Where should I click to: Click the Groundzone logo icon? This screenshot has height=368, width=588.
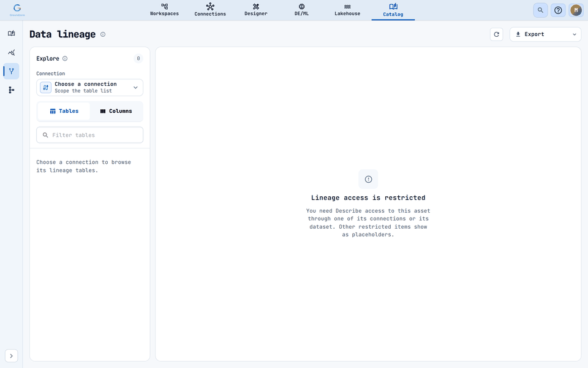coord(17,9)
